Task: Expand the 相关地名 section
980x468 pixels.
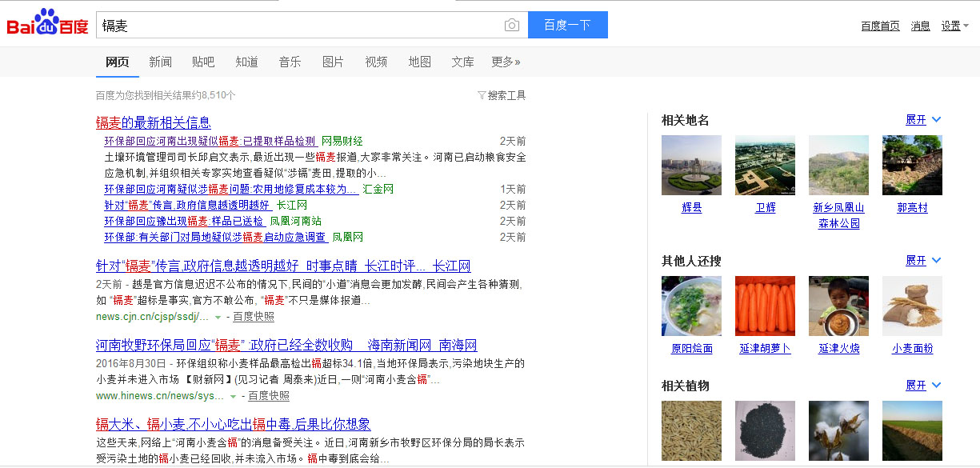Action: point(923,120)
